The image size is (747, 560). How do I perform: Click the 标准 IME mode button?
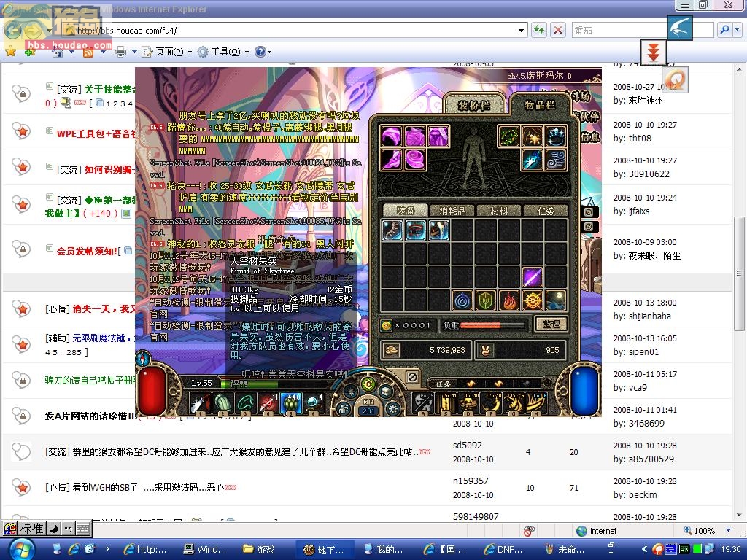point(31,529)
